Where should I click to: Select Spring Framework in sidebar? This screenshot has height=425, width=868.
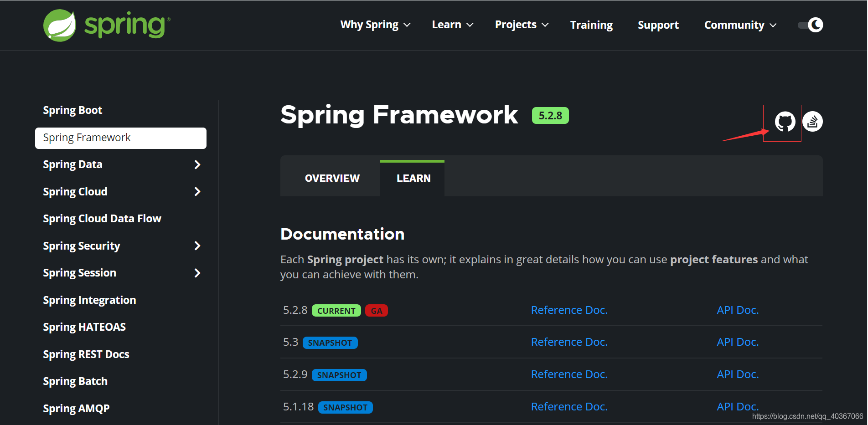point(121,138)
